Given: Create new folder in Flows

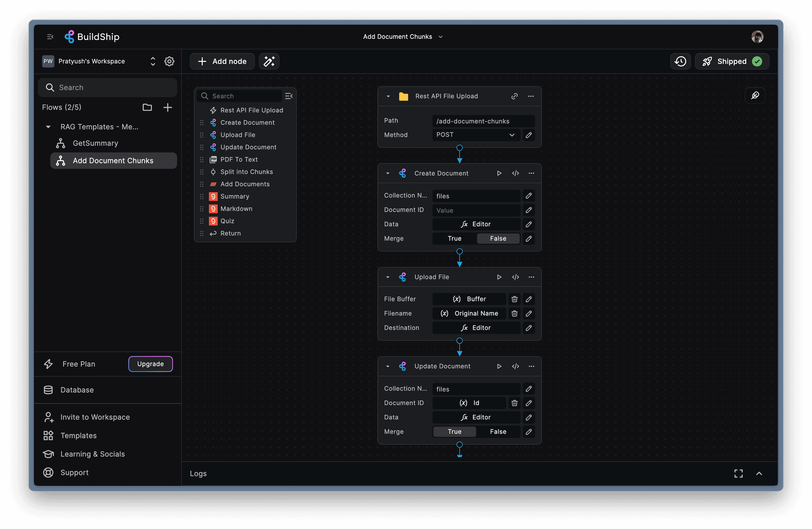Looking at the screenshot, I should click(147, 107).
